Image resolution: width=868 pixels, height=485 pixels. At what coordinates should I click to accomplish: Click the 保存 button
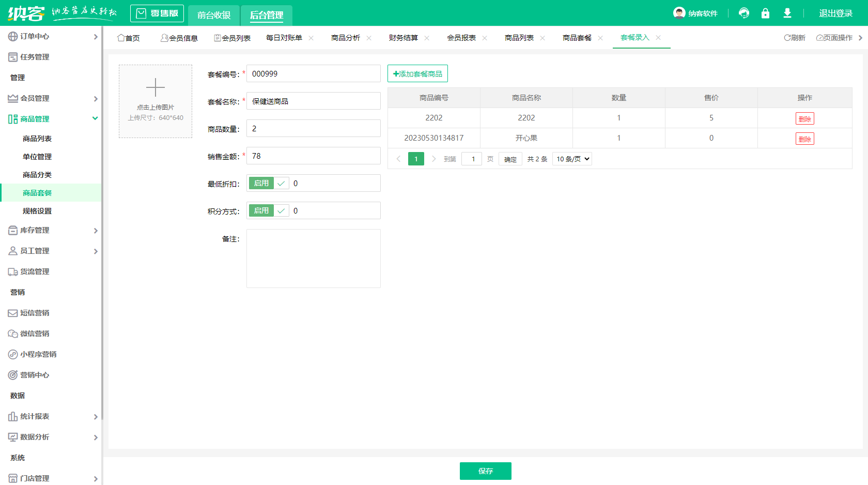click(485, 471)
